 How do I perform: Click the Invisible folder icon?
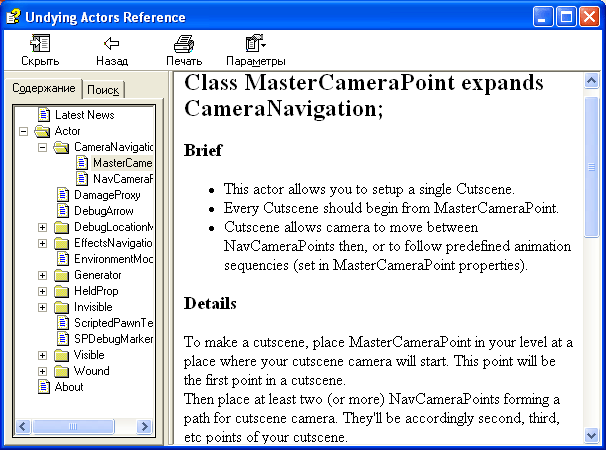[x=61, y=307]
